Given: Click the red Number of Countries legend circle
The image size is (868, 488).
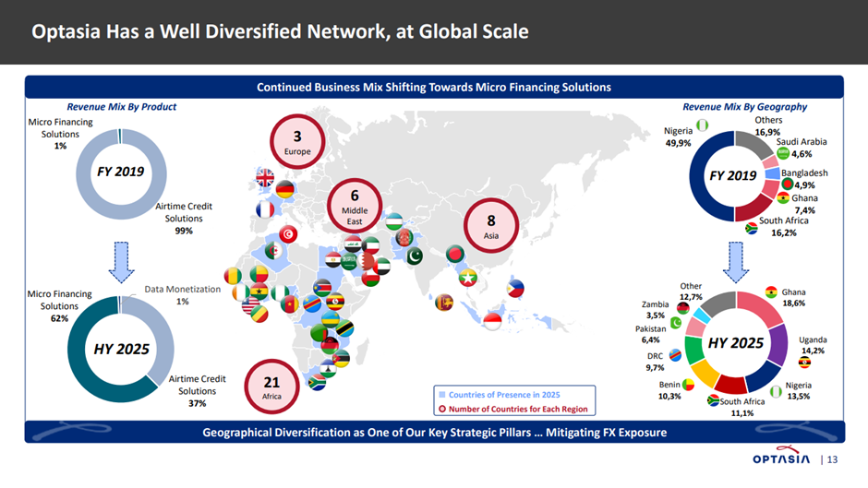Looking at the screenshot, I should coord(440,409).
